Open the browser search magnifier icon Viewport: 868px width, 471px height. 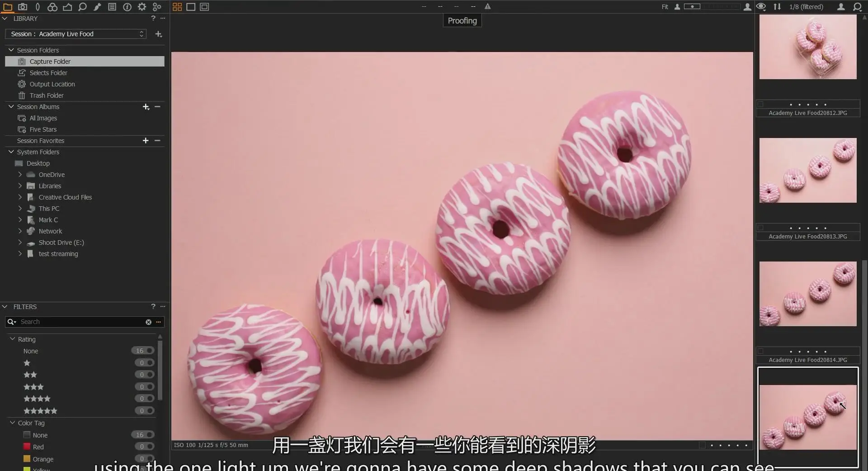(x=857, y=7)
